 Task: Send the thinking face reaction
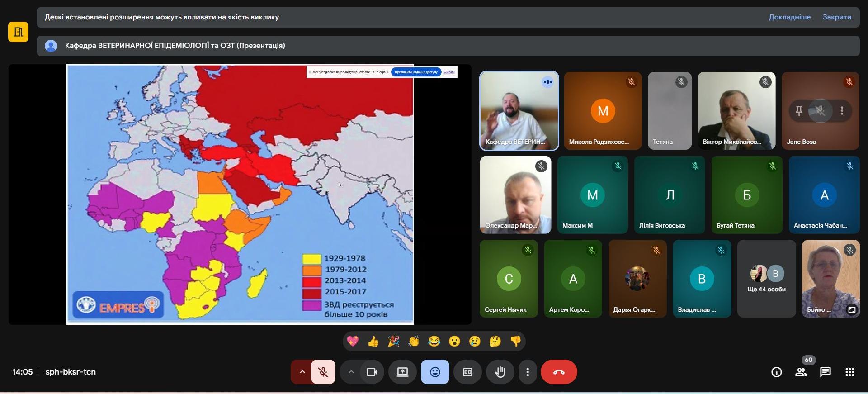coord(495,341)
